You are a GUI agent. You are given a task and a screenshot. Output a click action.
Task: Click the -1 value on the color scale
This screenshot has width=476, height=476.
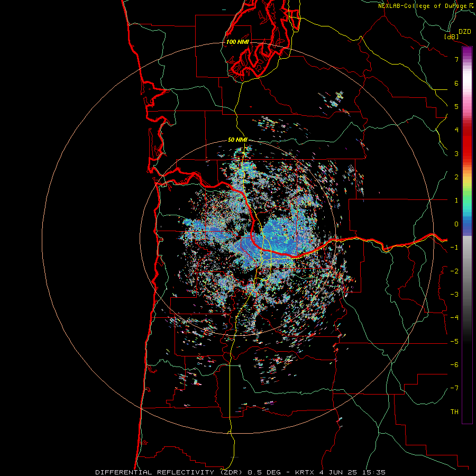[454, 248]
